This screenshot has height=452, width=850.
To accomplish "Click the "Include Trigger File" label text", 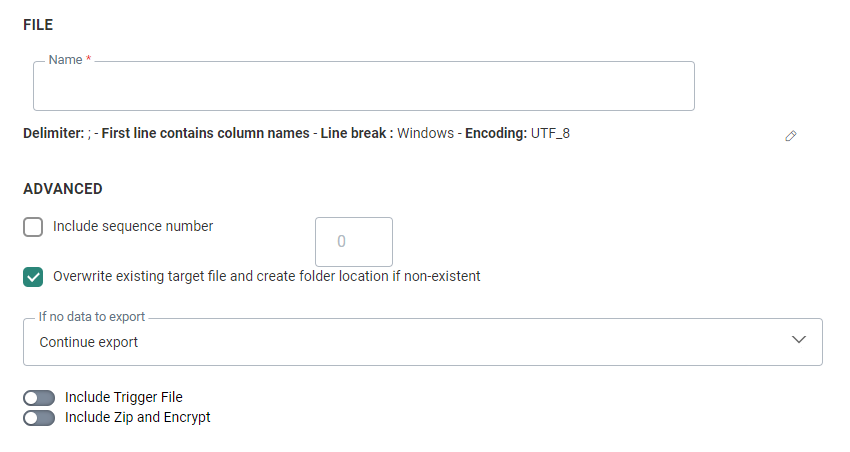I will (123, 397).
